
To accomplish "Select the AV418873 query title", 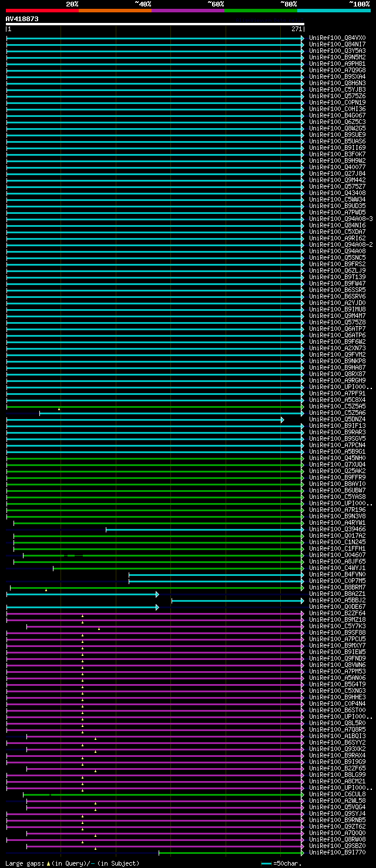I will tap(22, 19).
